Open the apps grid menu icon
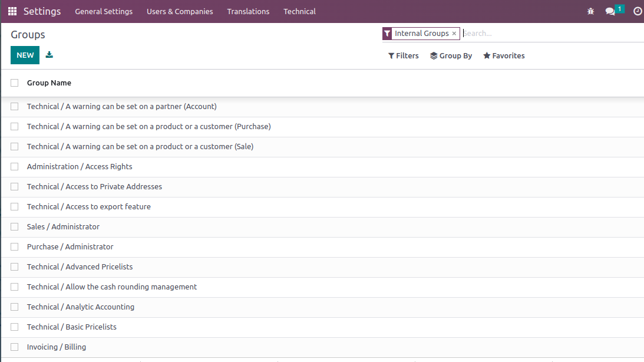This screenshot has height=362, width=644. pyautogui.click(x=12, y=11)
